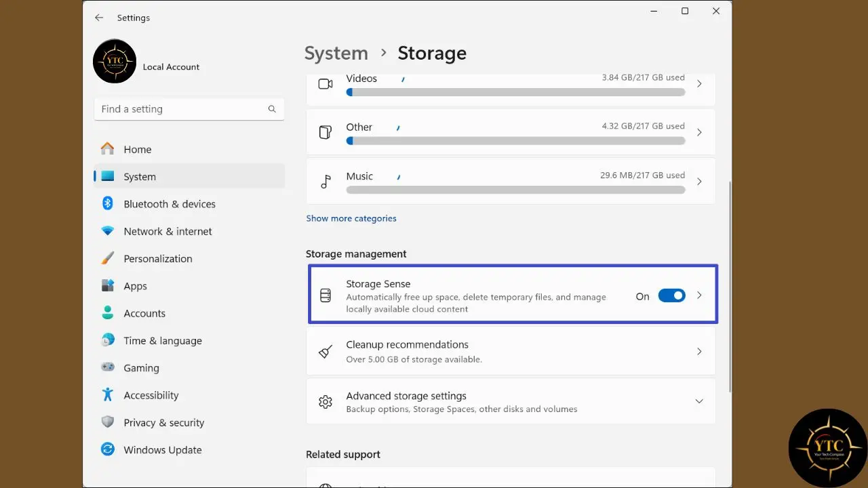Image resolution: width=868 pixels, height=488 pixels.
Task: Open Other storage details chevron
Action: point(699,133)
